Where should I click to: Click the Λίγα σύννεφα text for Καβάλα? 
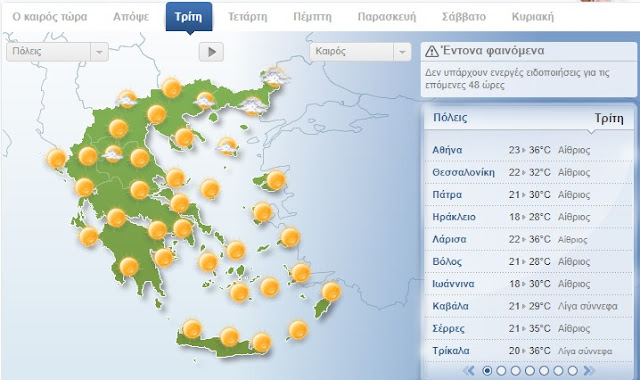[587, 306]
